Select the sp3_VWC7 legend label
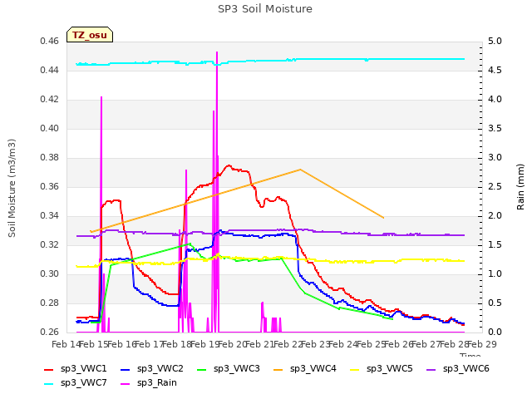The height and width of the screenshot is (399, 532). click(x=83, y=383)
